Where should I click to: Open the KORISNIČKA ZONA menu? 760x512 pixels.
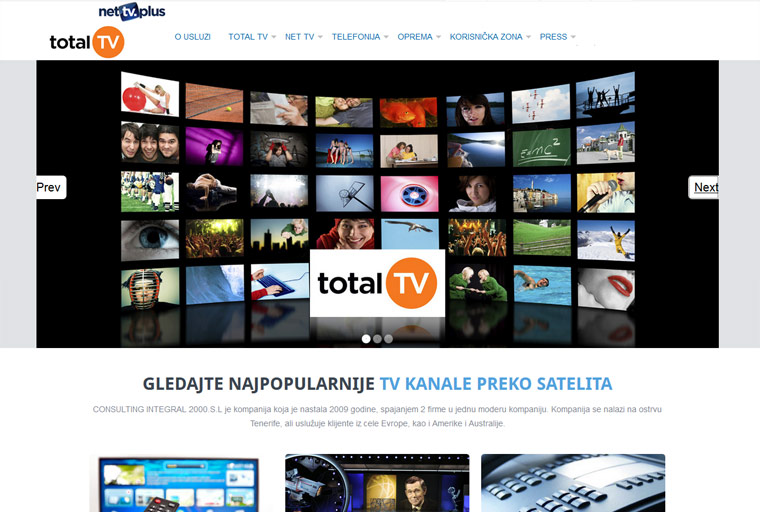486,37
